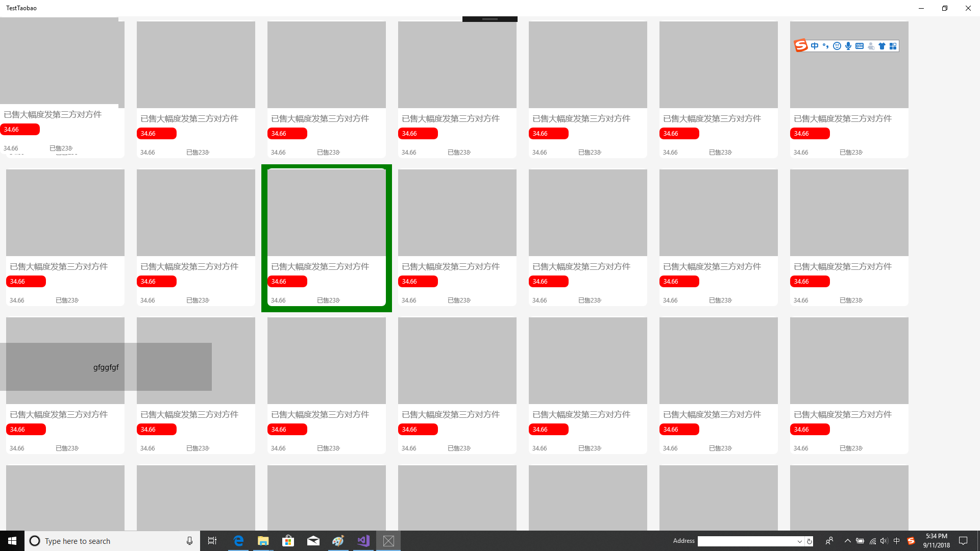Open the Windows Start menu
Viewport: 980px width, 551px height.
(x=12, y=541)
